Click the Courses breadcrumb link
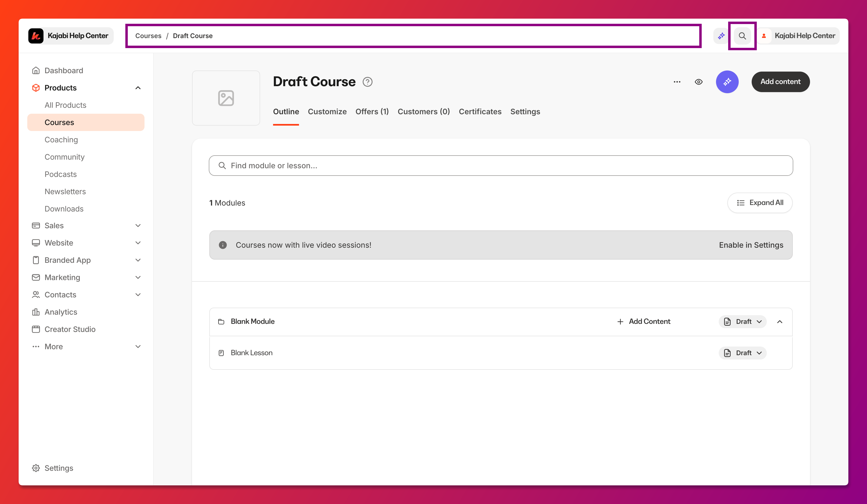Image resolution: width=867 pixels, height=504 pixels. pos(148,36)
